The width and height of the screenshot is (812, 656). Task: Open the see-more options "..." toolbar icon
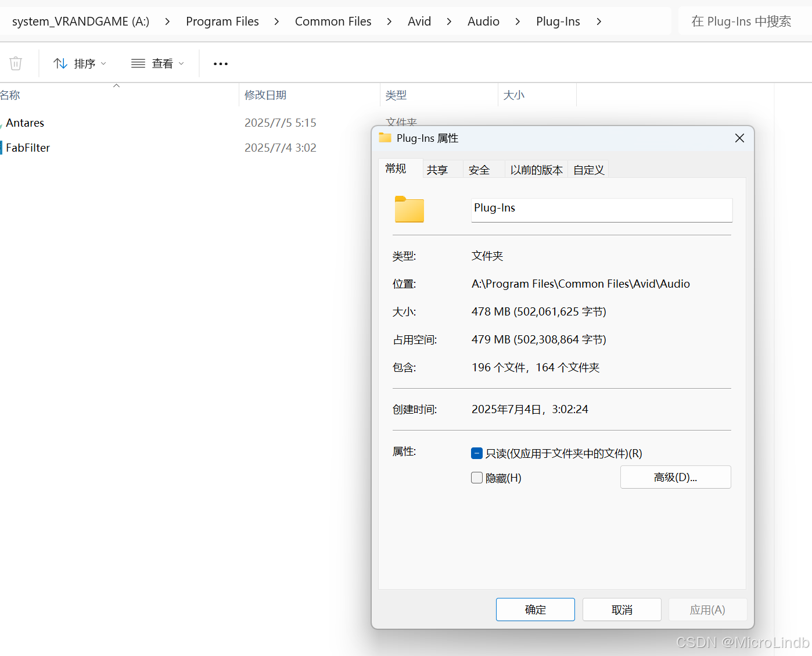click(220, 63)
